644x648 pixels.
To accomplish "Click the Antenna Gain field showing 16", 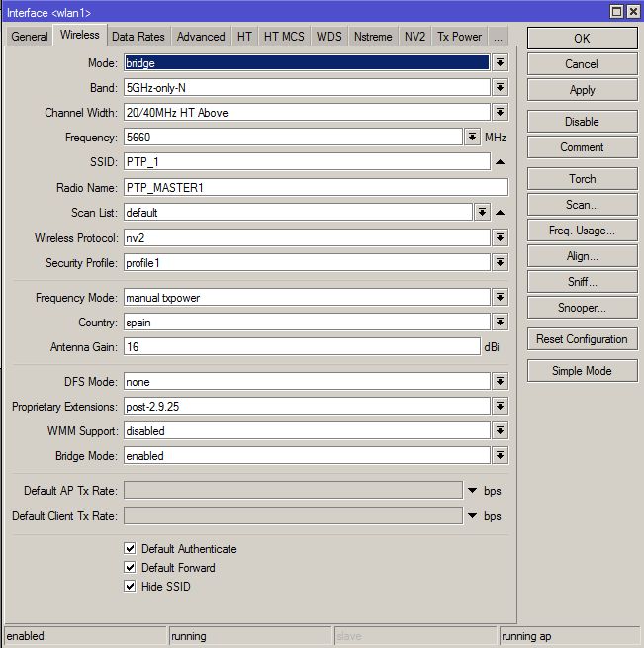I will click(x=302, y=346).
